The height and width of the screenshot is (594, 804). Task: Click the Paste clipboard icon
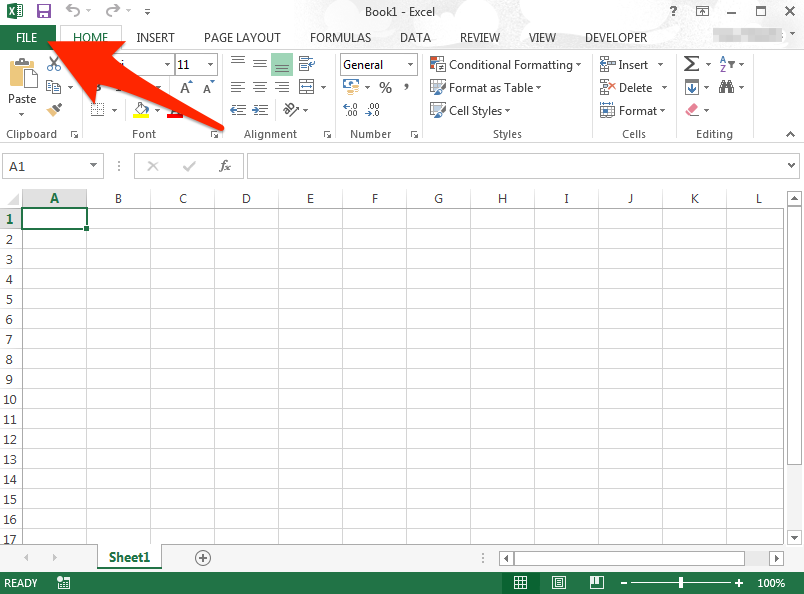tap(23, 73)
